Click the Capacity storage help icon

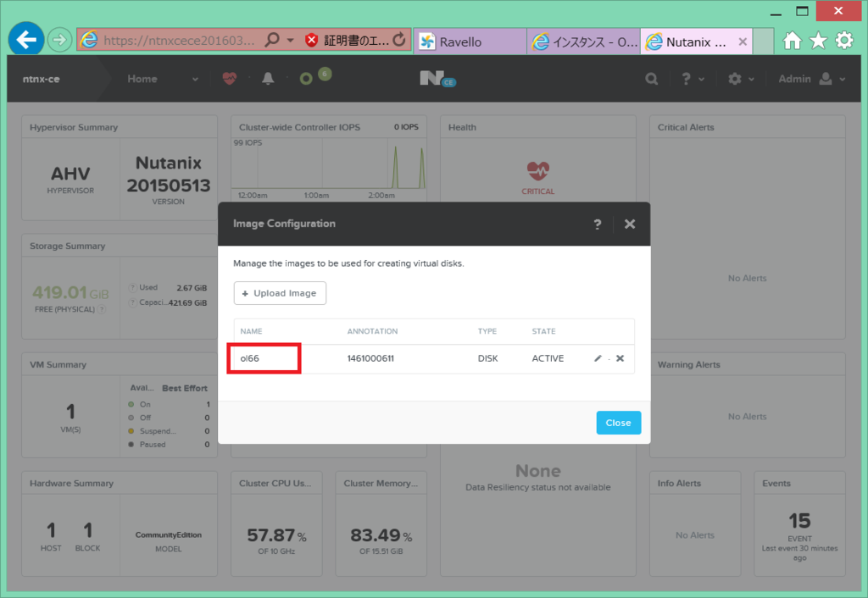point(132,302)
